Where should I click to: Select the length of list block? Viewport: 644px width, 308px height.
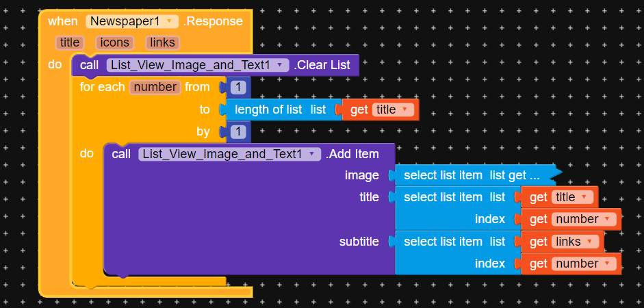pyautogui.click(x=274, y=110)
